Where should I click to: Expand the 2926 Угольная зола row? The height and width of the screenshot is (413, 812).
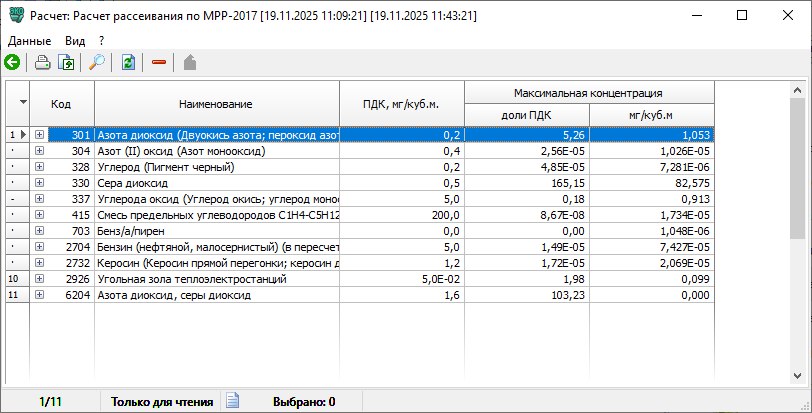coord(40,279)
